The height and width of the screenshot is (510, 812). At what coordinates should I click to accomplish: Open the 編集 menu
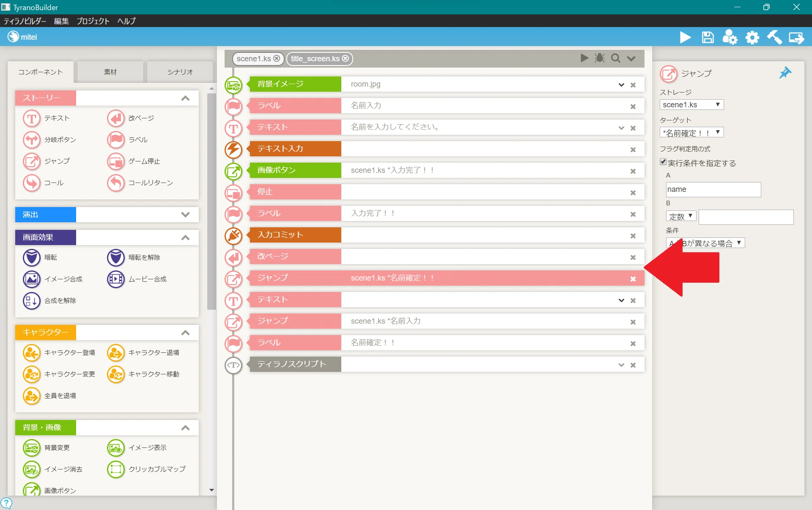pos(61,21)
